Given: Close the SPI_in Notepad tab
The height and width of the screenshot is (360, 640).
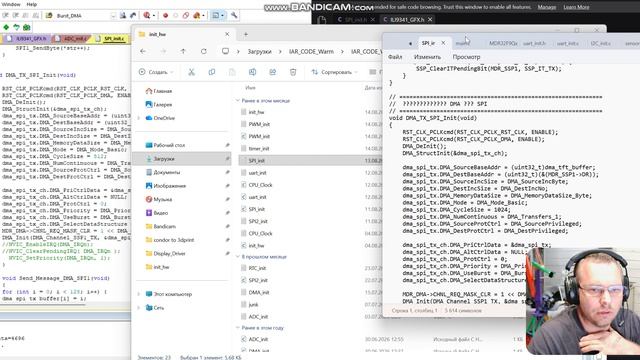Looking at the screenshot, I should (443, 43).
